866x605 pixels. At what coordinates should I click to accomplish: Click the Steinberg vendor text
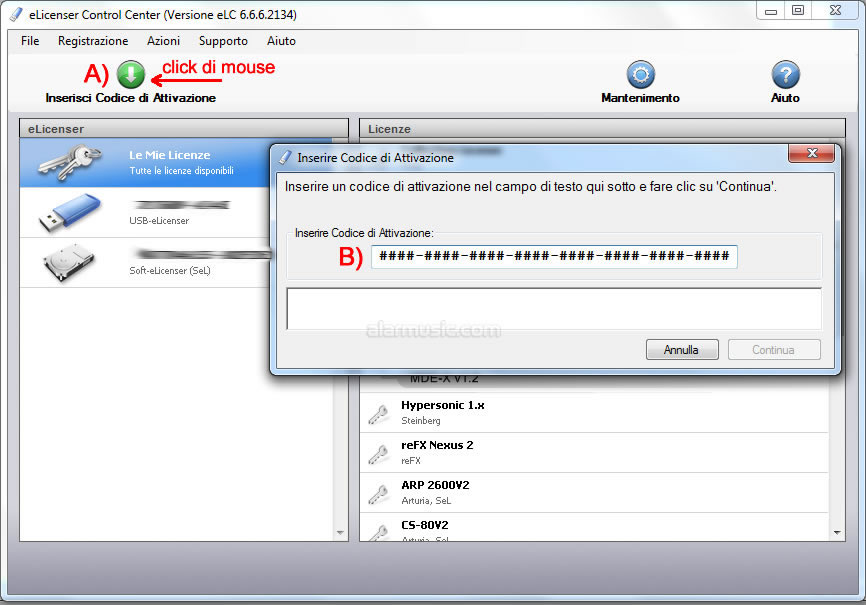click(421, 420)
